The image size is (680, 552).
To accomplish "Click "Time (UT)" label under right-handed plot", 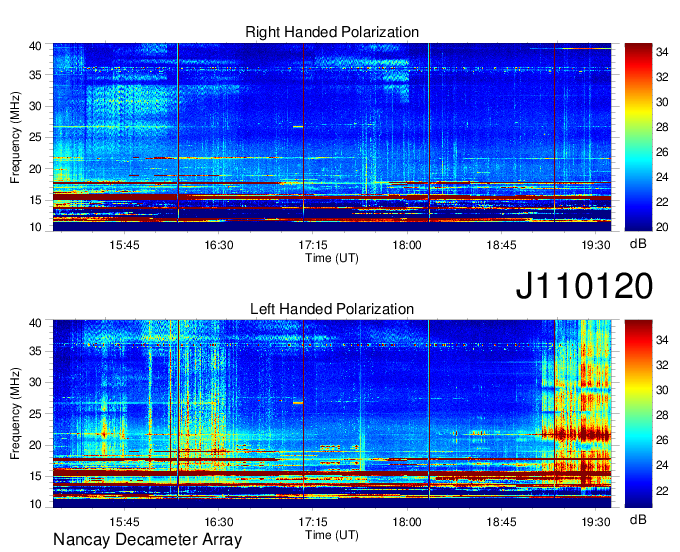I will 332,258.
